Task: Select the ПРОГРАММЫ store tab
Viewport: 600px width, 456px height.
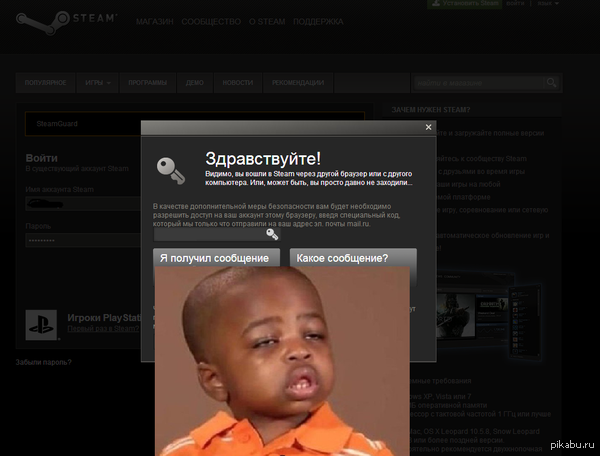Action: (147, 83)
